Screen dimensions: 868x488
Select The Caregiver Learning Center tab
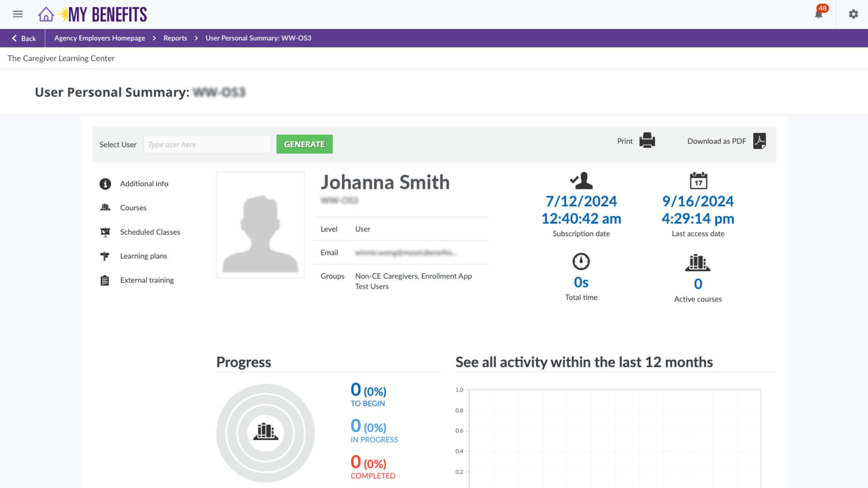61,58
